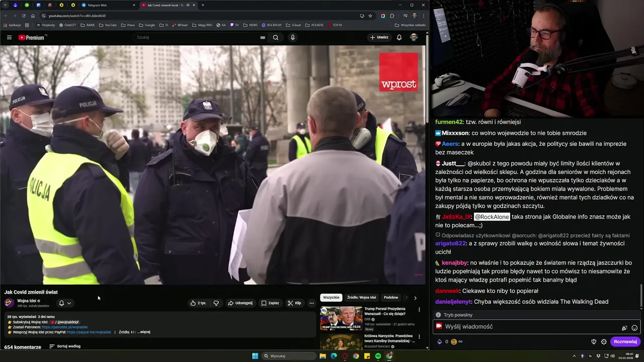Image resolution: width=644 pixels, height=362 pixels.
Task: Open 'Królowa Narcyzów' suggested video title
Action: [389, 338]
